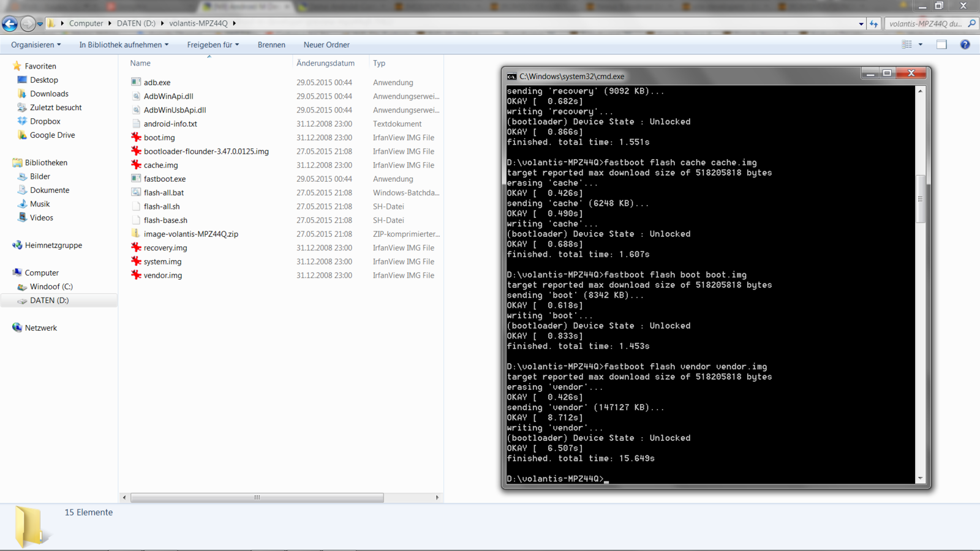Toggle the preview pane icon

(941, 45)
